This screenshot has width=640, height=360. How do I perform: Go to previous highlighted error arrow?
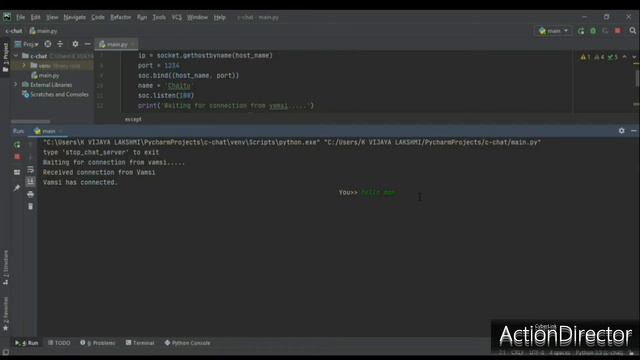click(624, 57)
